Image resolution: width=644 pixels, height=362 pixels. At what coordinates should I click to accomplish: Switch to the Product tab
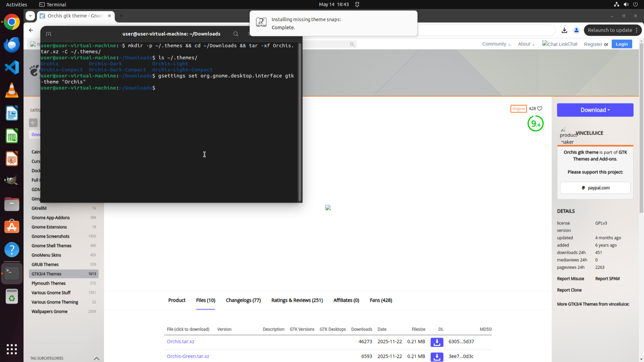pos(177,300)
